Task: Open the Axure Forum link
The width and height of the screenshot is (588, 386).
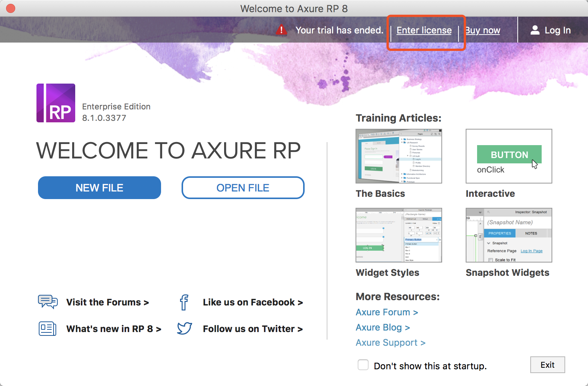Action: click(x=386, y=312)
